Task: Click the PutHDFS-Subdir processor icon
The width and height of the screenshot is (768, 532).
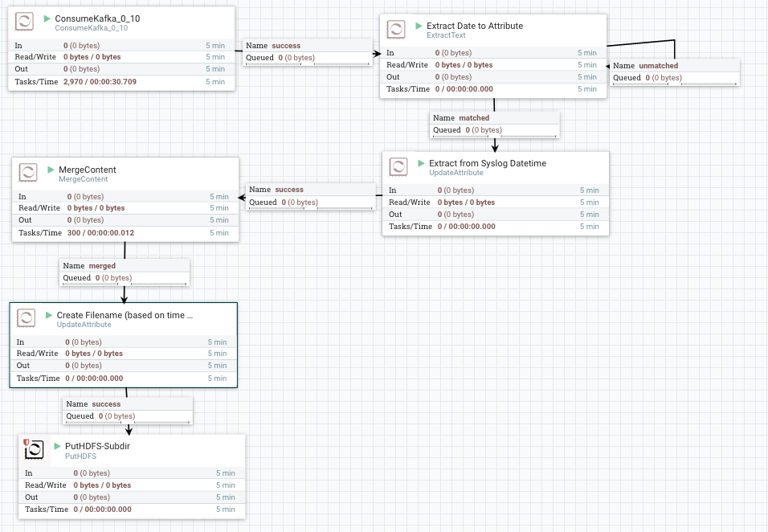Action: coord(34,449)
